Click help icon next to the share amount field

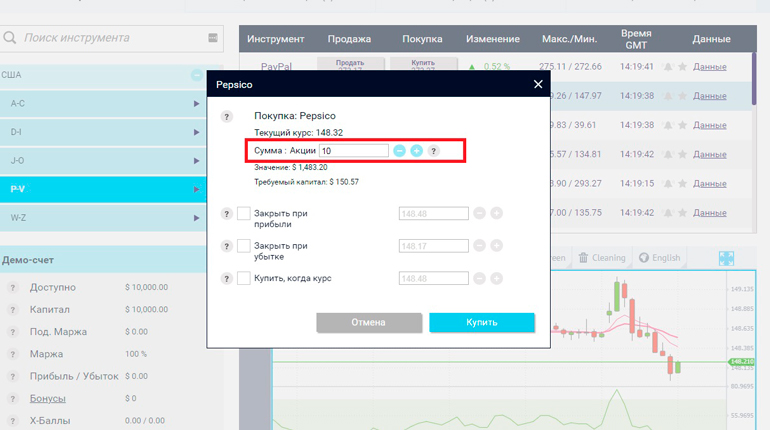[434, 150]
